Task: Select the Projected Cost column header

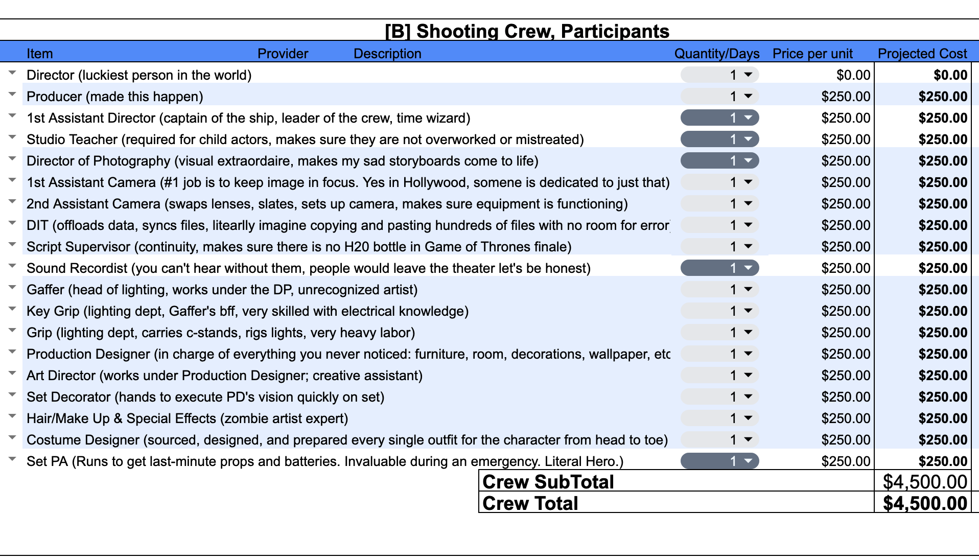Action: click(x=922, y=54)
